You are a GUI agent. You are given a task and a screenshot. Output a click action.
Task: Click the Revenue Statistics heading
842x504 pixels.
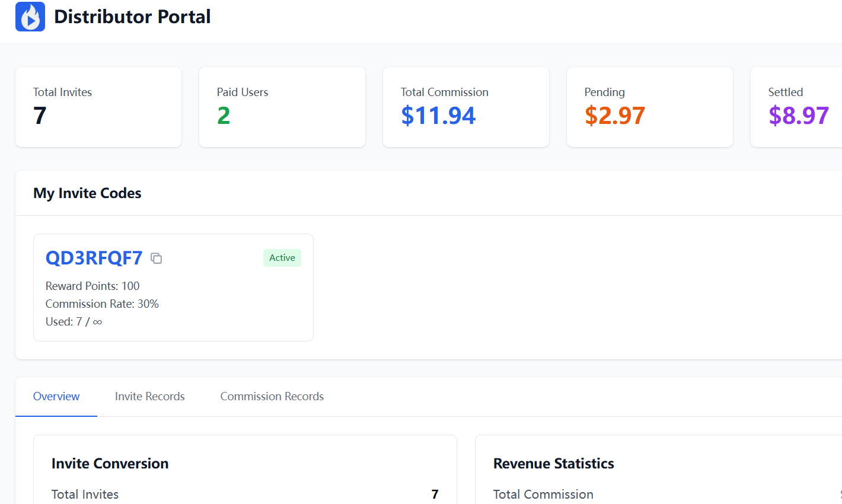(x=554, y=464)
